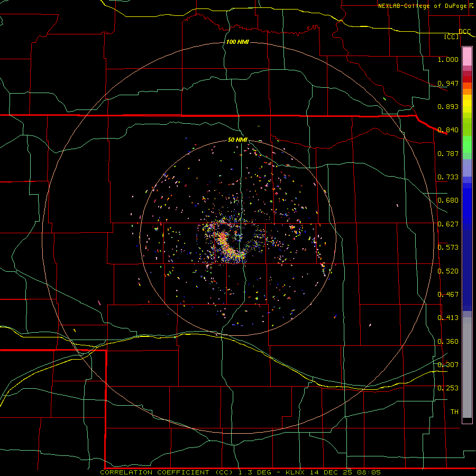This screenshot has width=476, height=476.
Task: Pick the large gray color bar segment
Action: coord(467,368)
